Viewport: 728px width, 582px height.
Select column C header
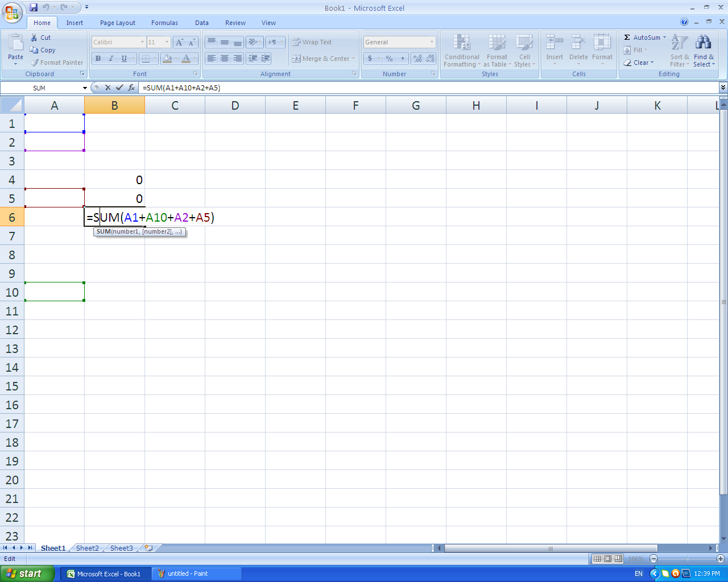pyautogui.click(x=175, y=105)
